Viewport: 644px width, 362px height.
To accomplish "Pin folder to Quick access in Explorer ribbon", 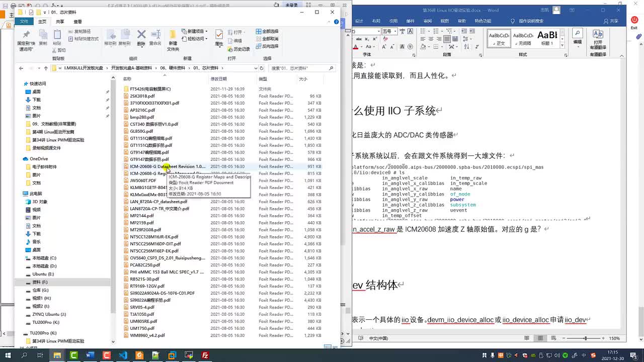I will (x=26, y=40).
